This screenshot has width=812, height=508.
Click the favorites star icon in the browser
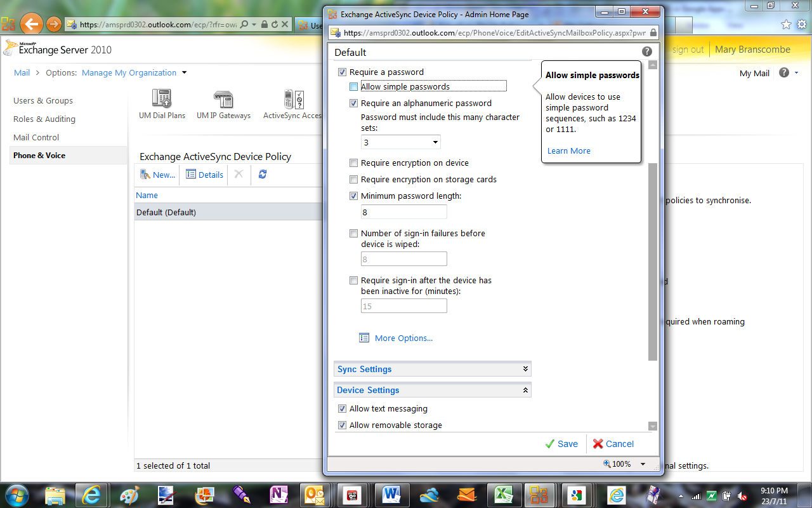(x=786, y=25)
